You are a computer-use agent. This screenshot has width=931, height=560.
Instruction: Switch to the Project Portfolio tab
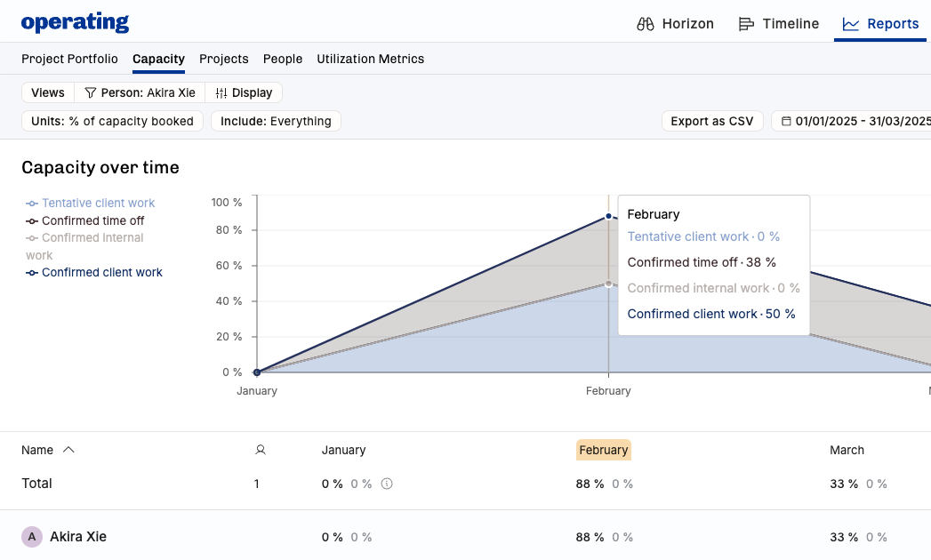(x=69, y=60)
